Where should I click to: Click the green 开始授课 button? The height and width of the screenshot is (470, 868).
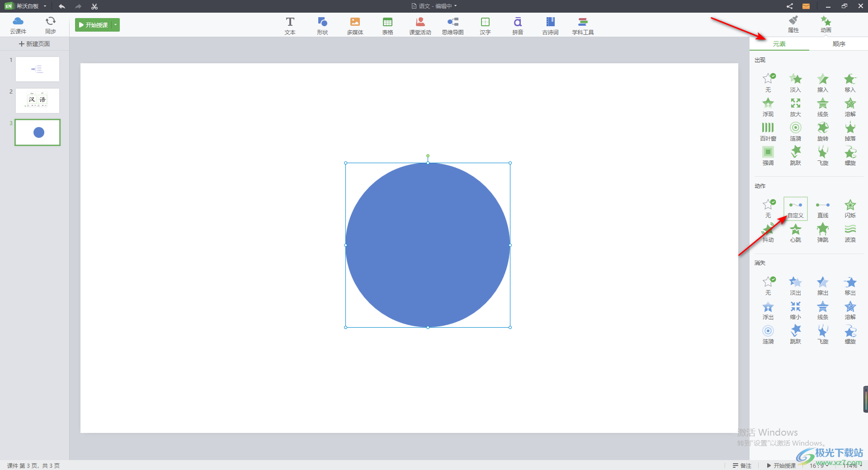[93, 25]
